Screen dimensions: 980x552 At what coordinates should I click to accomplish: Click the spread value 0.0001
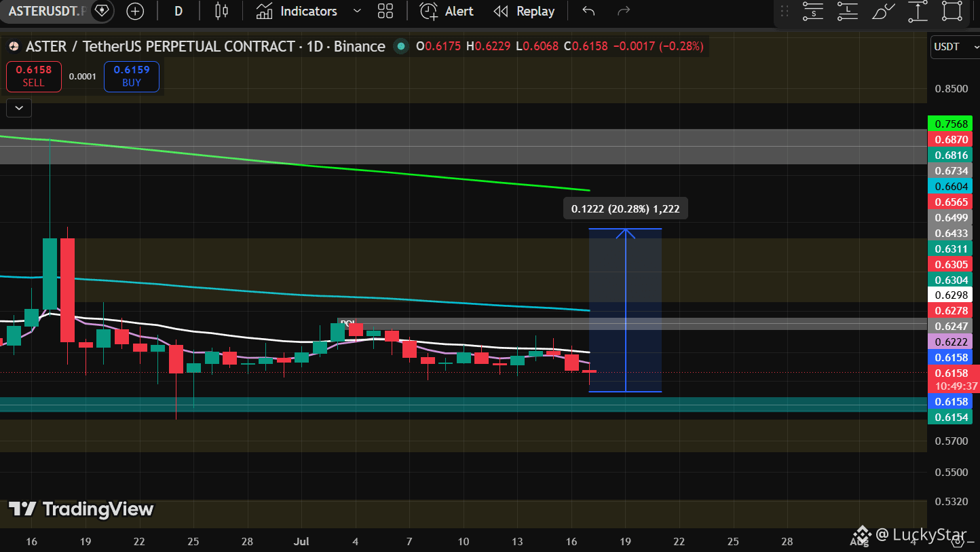(82, 77)
